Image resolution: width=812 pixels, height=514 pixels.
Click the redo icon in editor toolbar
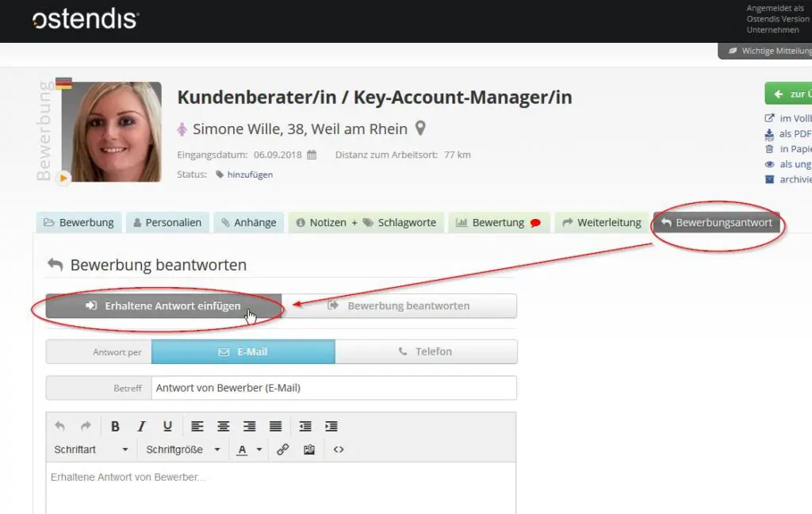86,426
